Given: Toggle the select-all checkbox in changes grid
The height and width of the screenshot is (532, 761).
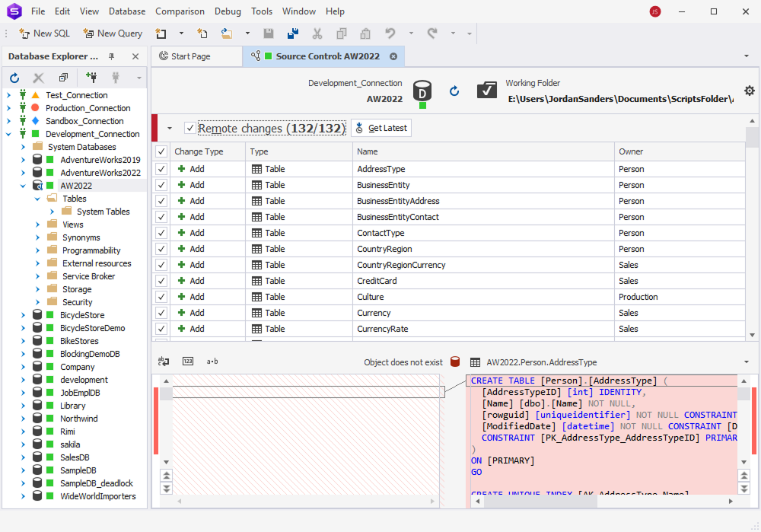Looking at the screenshot, I should pos(161,151).
